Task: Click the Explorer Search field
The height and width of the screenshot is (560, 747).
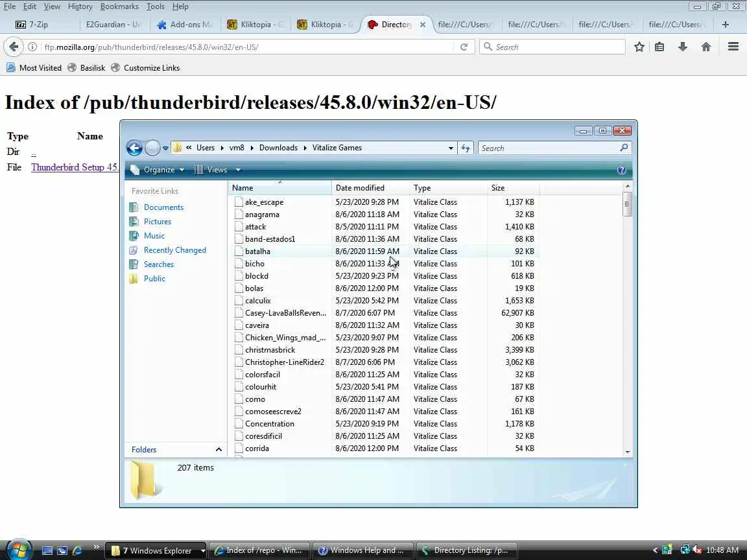Action: [555, 148]
